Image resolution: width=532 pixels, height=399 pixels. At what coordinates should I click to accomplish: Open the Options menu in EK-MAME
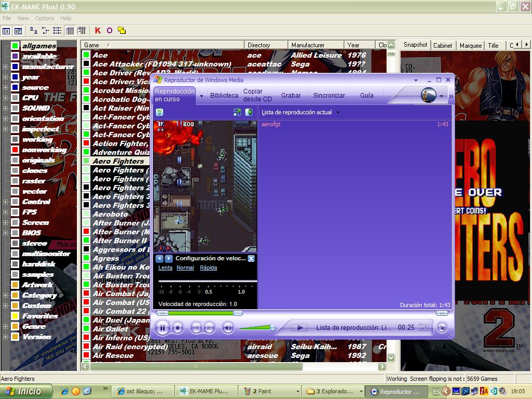click(x=45, y=18)
